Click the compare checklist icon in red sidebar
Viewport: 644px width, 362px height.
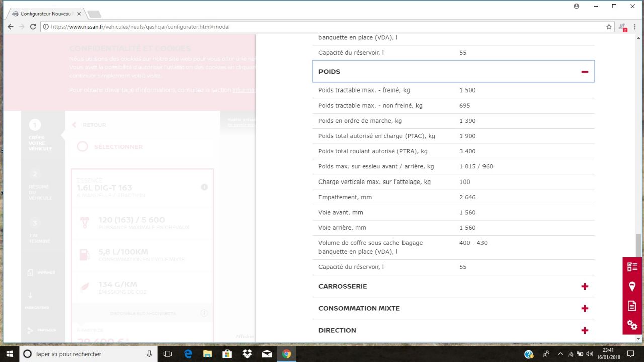[x=632, y=267]
